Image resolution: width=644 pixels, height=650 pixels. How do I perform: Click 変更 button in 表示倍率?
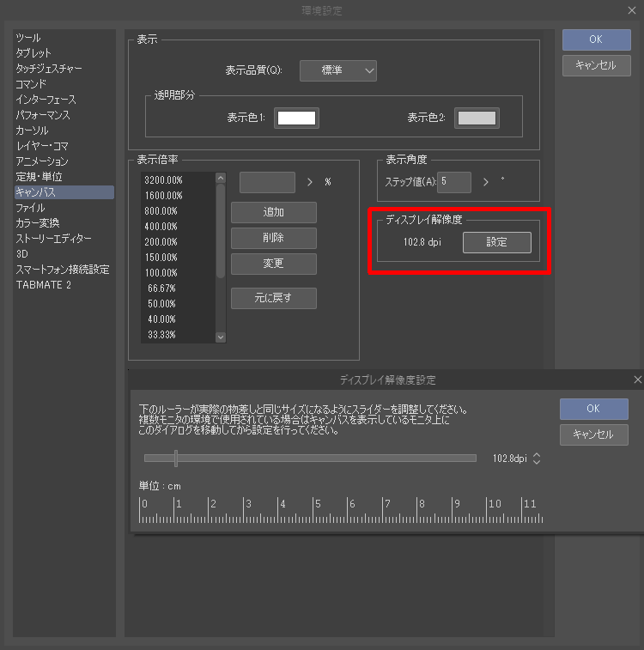274,264
